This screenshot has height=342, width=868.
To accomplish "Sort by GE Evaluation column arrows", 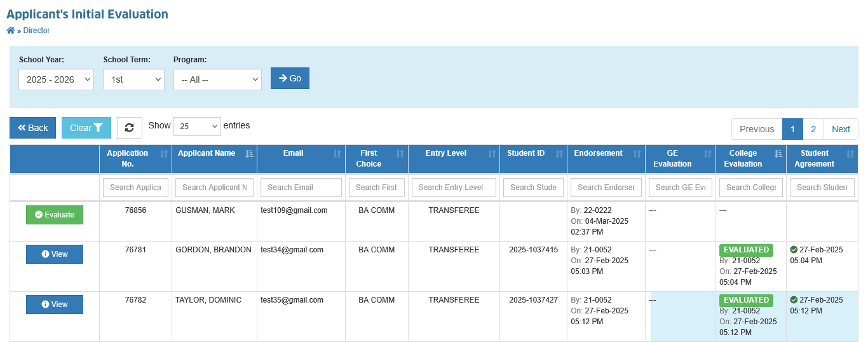I will point(708,153).
